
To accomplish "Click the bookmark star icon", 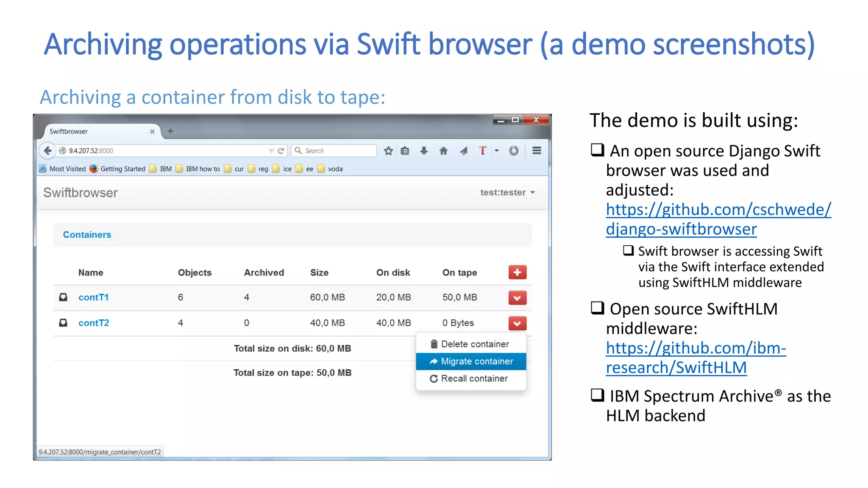I will [388, 151].
